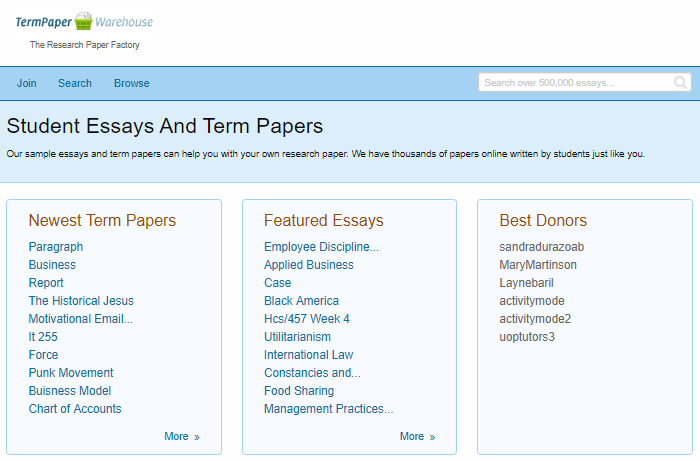
Task: View donor sandradurazoab
Action: tap(542, 247)
